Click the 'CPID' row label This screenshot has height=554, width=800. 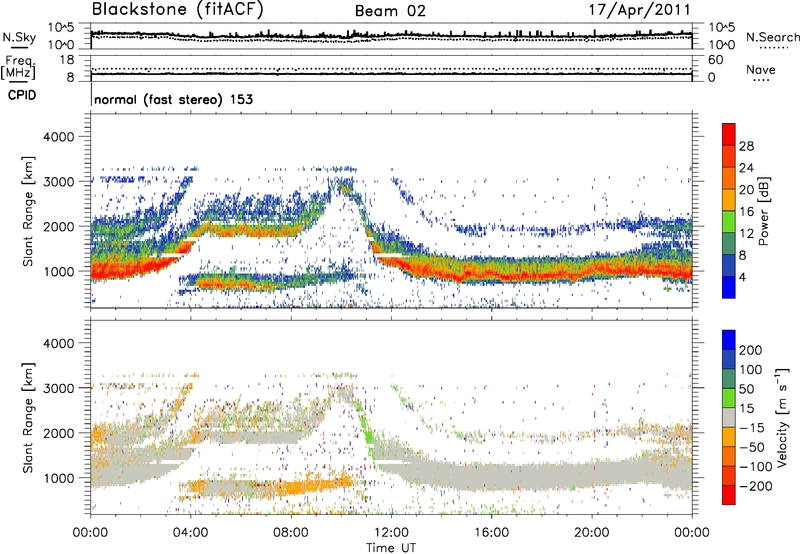pyautogui.click(x=22, y=95)
